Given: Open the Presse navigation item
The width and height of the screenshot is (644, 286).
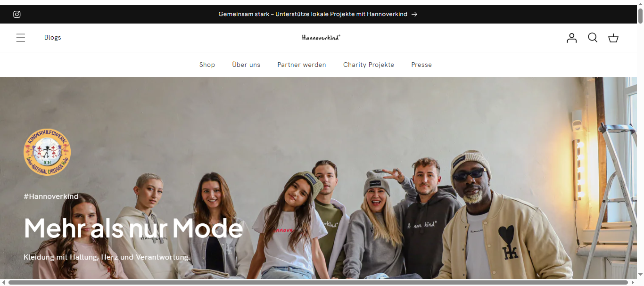Looking at the screenshot, I should click(421, 65).
